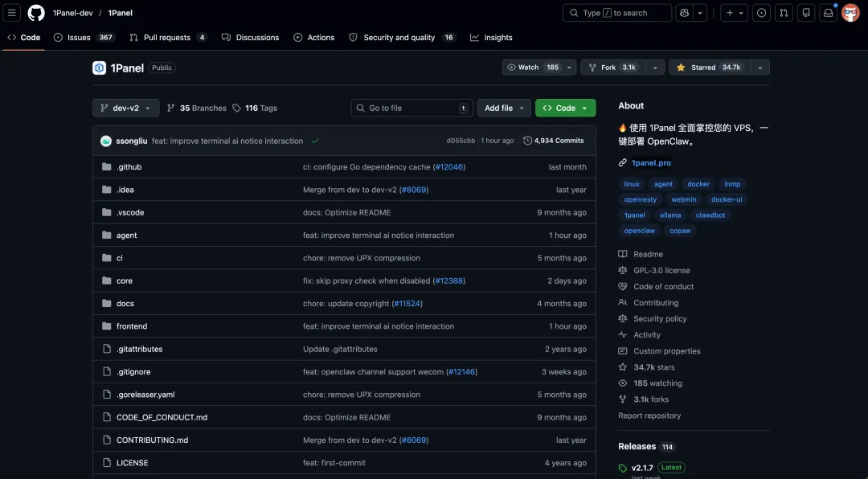Expand the Fork options dropdown arrow
868x479 pixels.
[x=655, y=67]
